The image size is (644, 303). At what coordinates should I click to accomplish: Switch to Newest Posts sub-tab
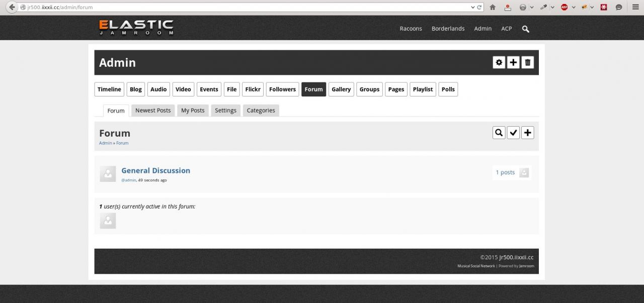click(153, 111)
